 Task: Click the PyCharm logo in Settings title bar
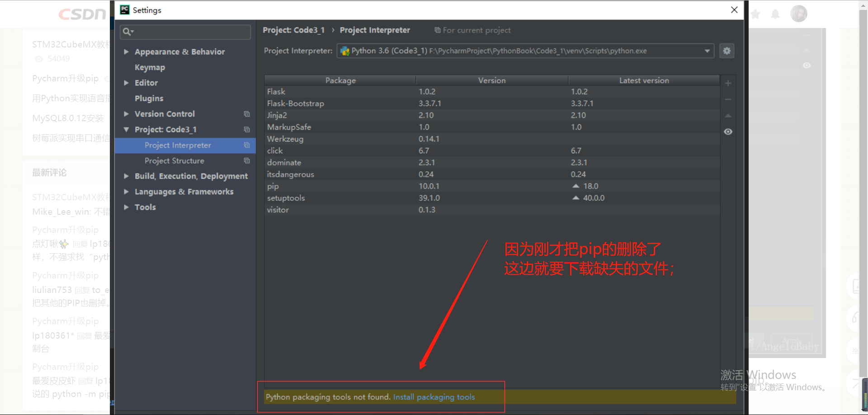125,10
